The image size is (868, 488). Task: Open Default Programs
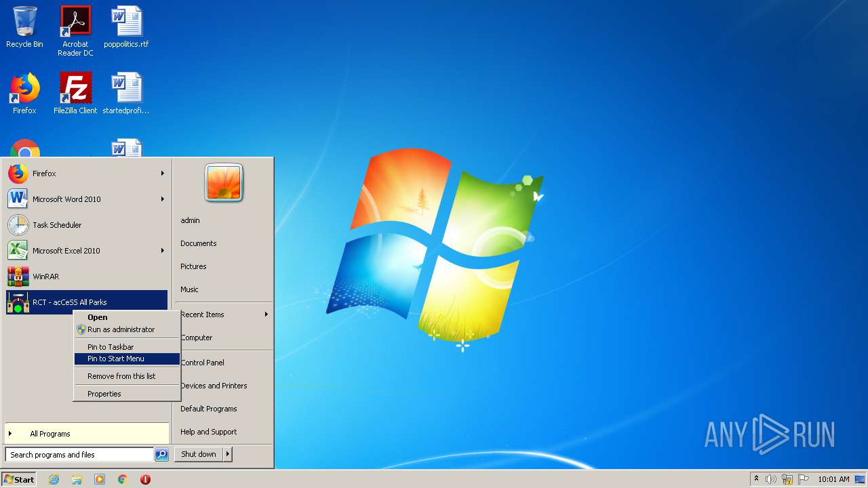(x=209, y=409)
